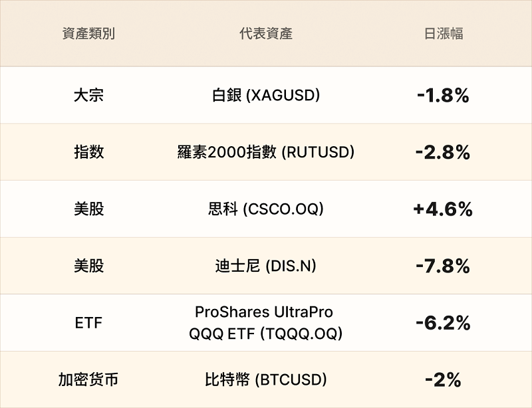The width and height of the screenshot is (532, 408).
Task: Click the -1.8% daily change value
Action: click(x=443, y=96)
